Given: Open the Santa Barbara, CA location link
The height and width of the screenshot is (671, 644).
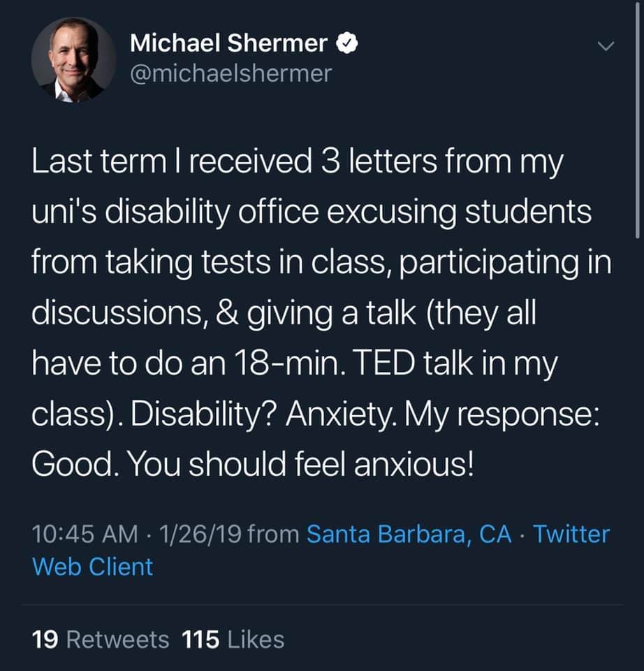Looking at the screenshot, I should (x=409, y=534).
